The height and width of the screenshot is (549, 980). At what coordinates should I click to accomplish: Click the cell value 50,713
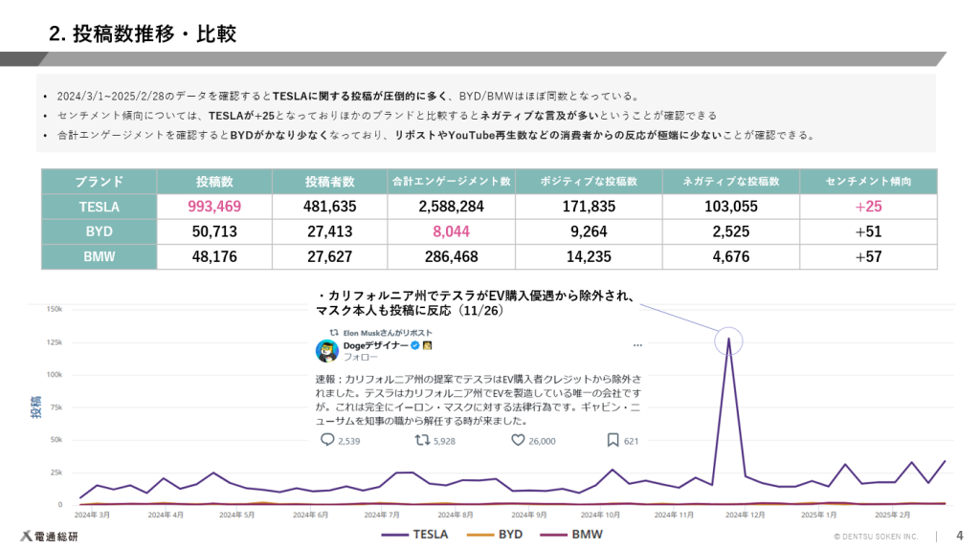point(214,231)
